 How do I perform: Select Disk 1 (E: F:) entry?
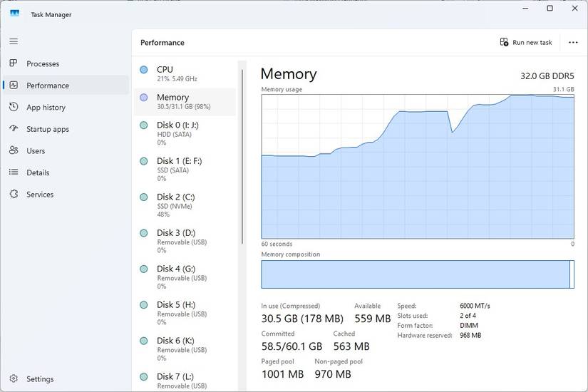pos(185,170)
